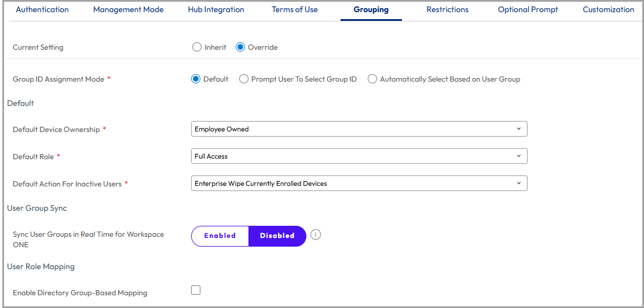Click the Group ID Assignment Mode label

58,79
